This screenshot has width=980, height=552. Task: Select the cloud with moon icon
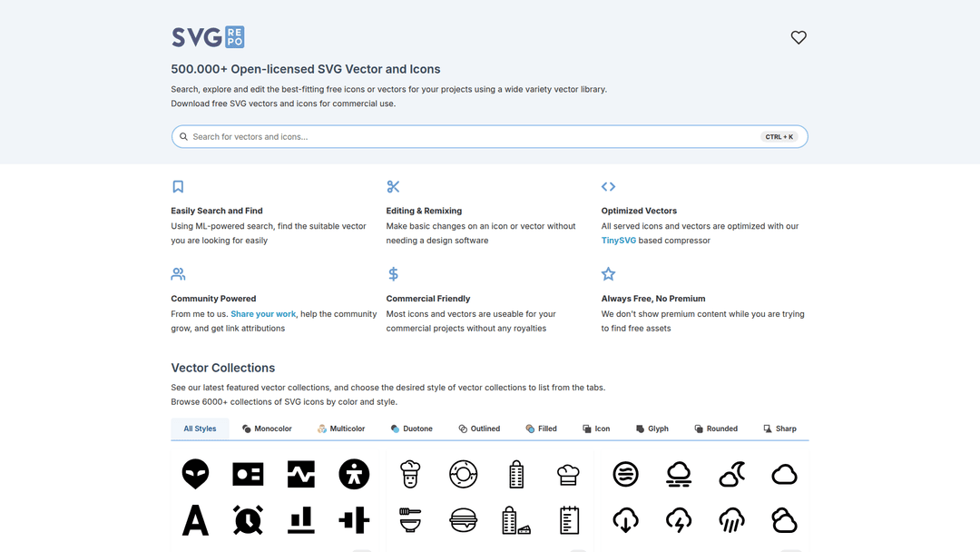coord(731,473)
